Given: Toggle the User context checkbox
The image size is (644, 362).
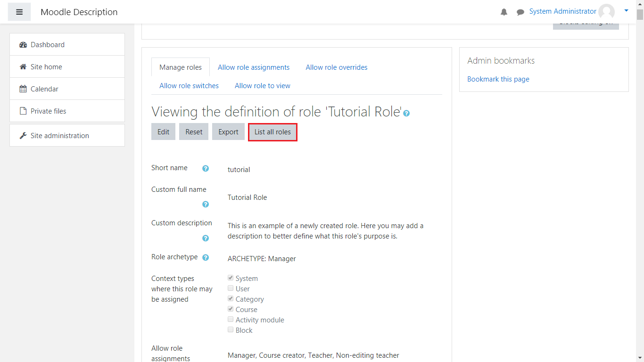Looking at the screenshot, I should click(x=231, y=288).
